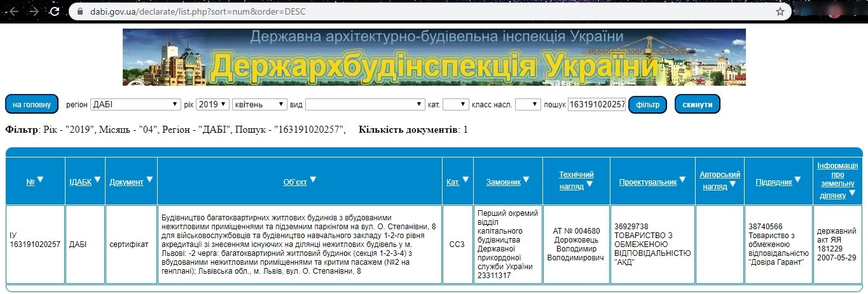Sort by Технічний нагляд triangle icon
The height and width of the screenshot is (294, 868).
pos(589,185)
